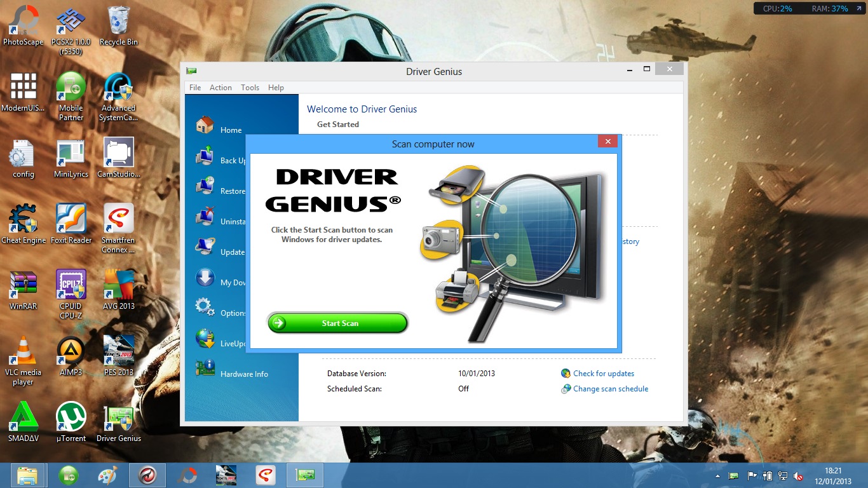Open the network icon in the system tray
The image size is (868, 488).
783,476
